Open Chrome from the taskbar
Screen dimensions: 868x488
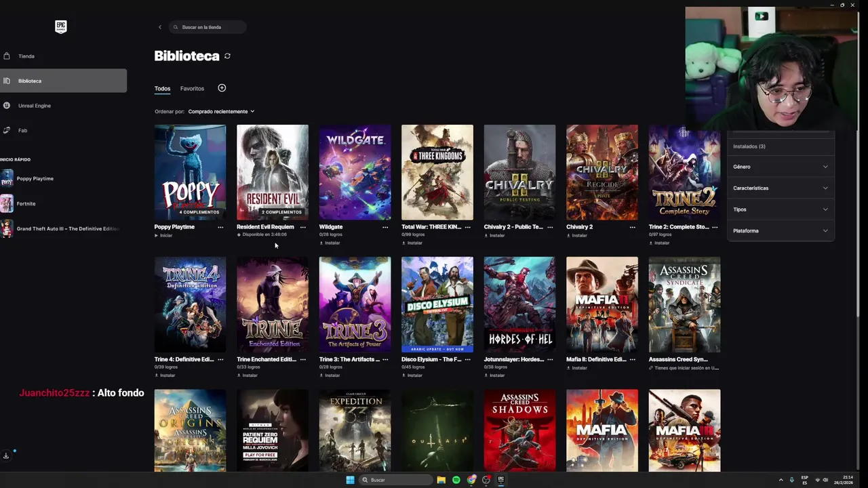click(471, 480)
